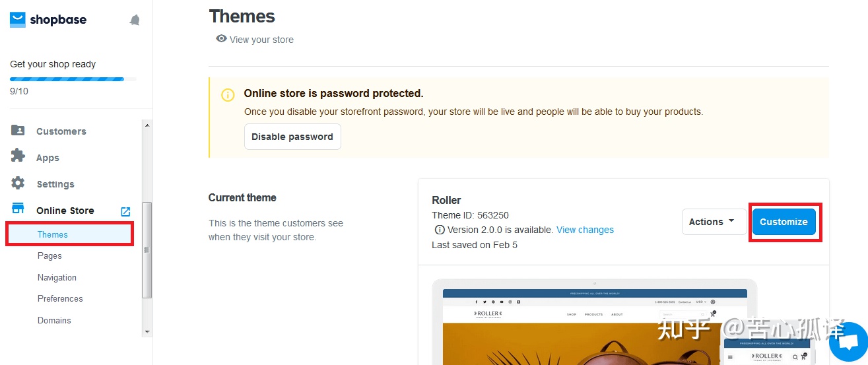Open the View changes link
Screen dimensions: 868x365
(x=585, y=230)
